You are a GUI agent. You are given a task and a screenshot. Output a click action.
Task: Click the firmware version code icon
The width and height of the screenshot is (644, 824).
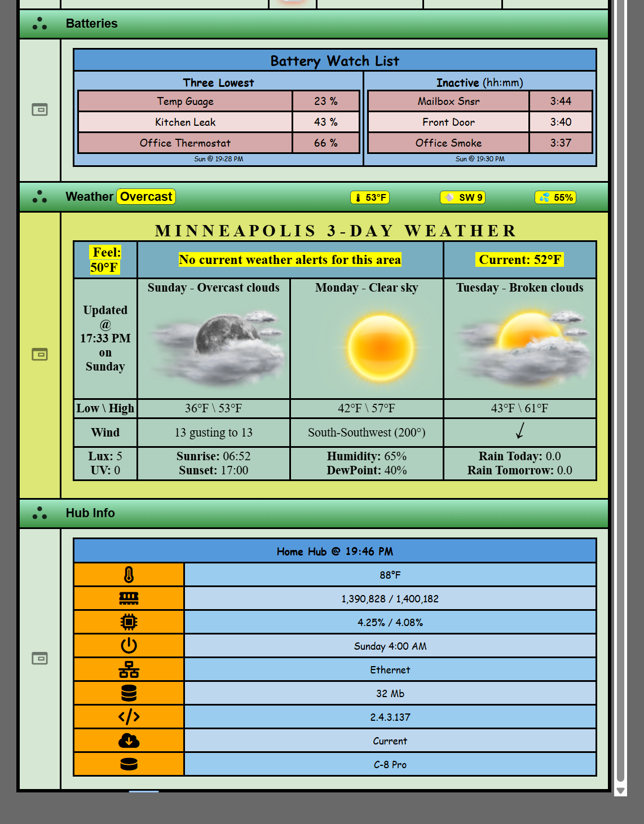tap(129, 717)
